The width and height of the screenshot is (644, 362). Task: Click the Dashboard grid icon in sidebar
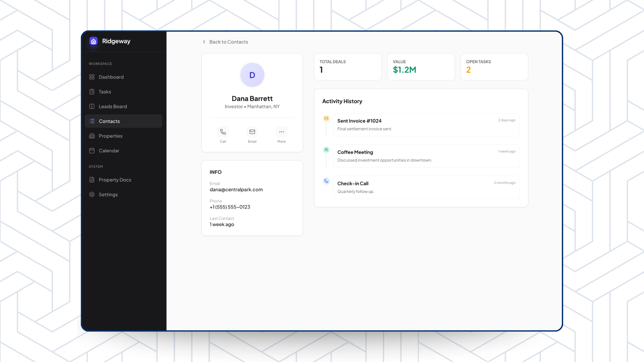coord(92,77)
